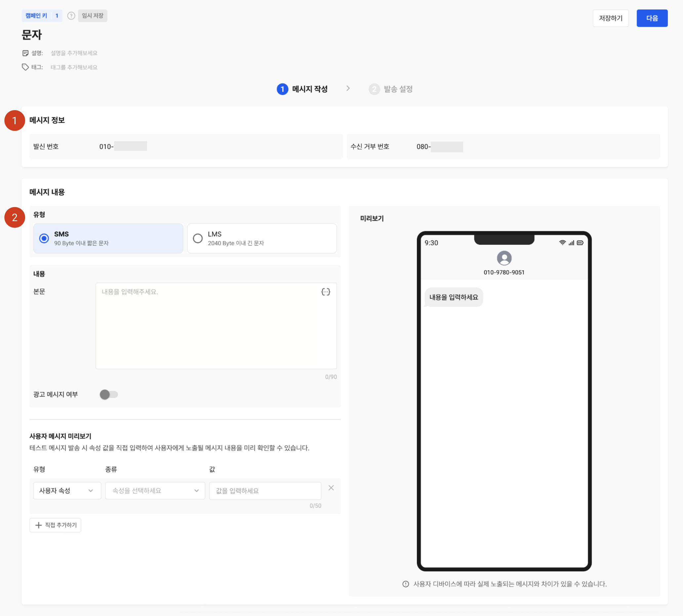Open the 속성을 선택하세요 dropdown
This screenshot has width=683, height=616.
click(155, 490)
